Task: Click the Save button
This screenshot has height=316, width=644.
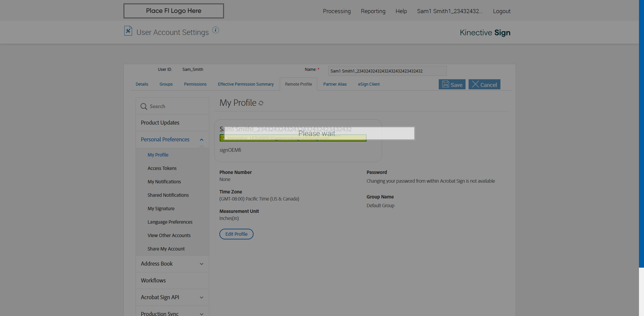Action: 452,84
